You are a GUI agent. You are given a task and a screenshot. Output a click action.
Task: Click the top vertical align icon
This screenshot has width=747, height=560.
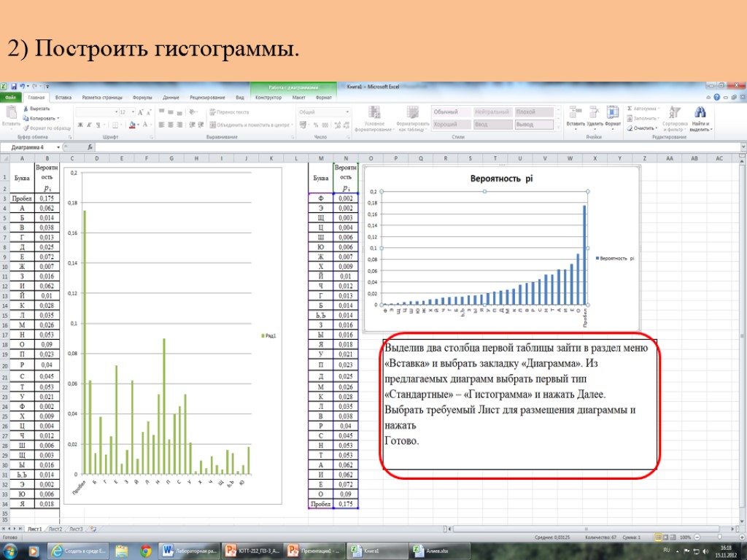coord(161,112)
